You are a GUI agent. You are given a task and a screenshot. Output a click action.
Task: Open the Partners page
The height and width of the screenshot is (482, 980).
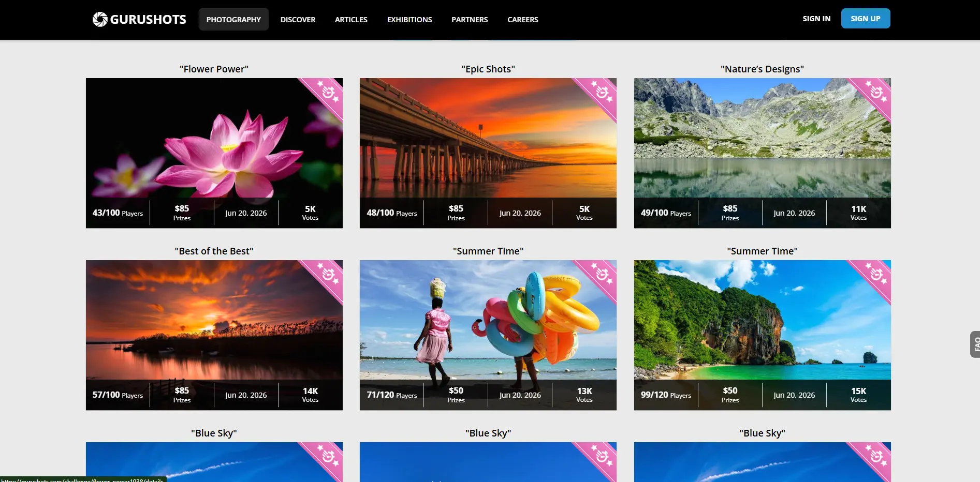[x=470, y=19]
